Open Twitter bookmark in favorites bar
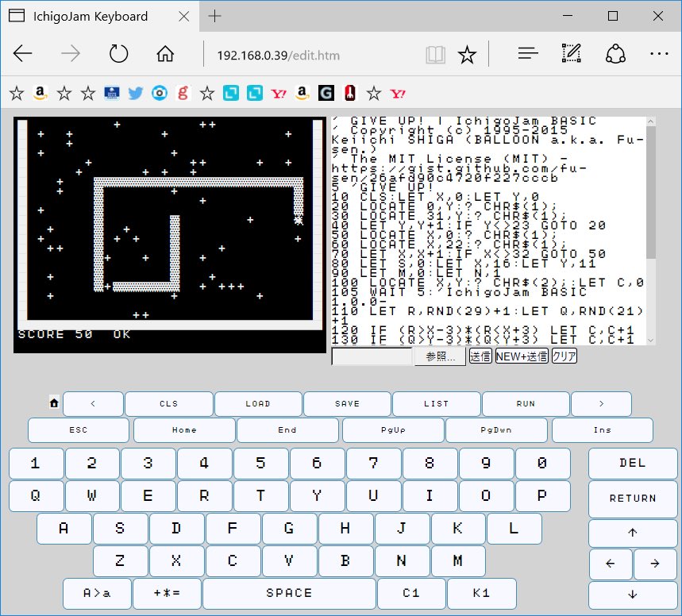Image resolution: width=682 pixels, height=616 pixels. pos(136,93)
